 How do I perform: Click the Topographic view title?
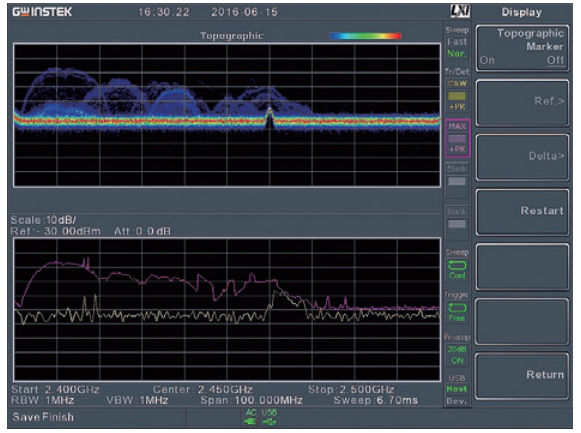(x=232, y=36)
